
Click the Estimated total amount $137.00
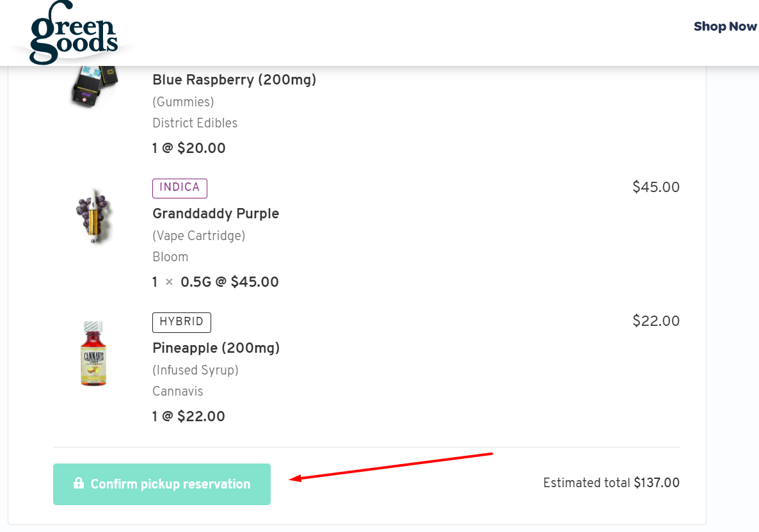(657, 483)
